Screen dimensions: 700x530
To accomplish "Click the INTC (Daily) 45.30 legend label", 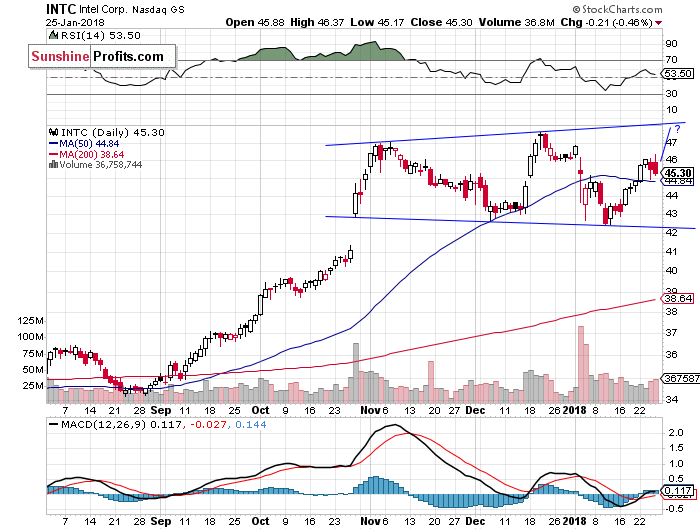I will tap(113, 132).
